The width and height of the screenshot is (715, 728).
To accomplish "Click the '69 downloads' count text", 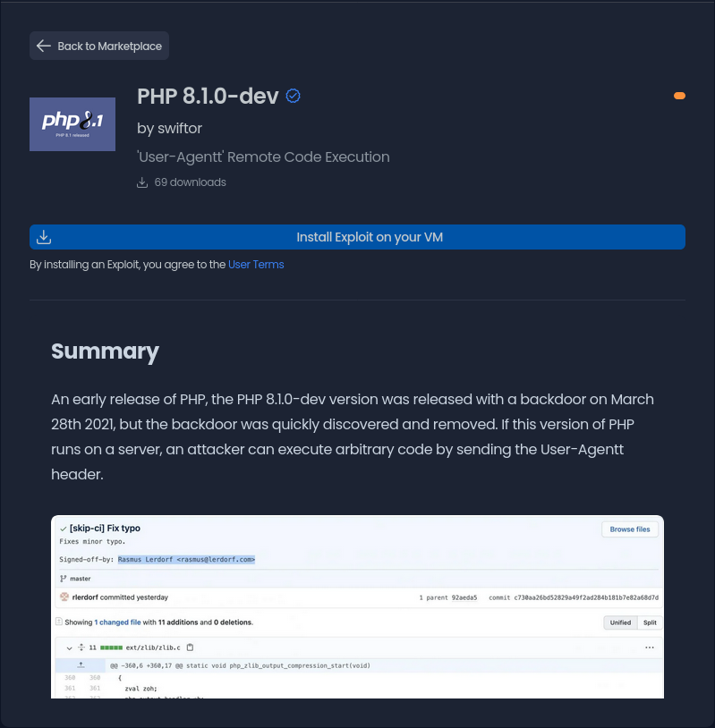I will (x=190, y=182).
